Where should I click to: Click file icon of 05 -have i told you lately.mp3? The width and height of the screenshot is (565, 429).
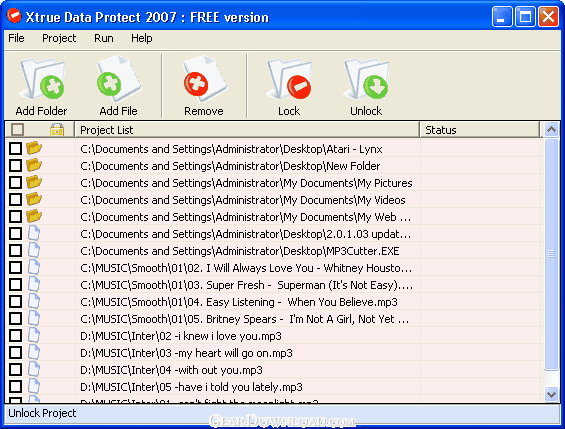[34, 386]
